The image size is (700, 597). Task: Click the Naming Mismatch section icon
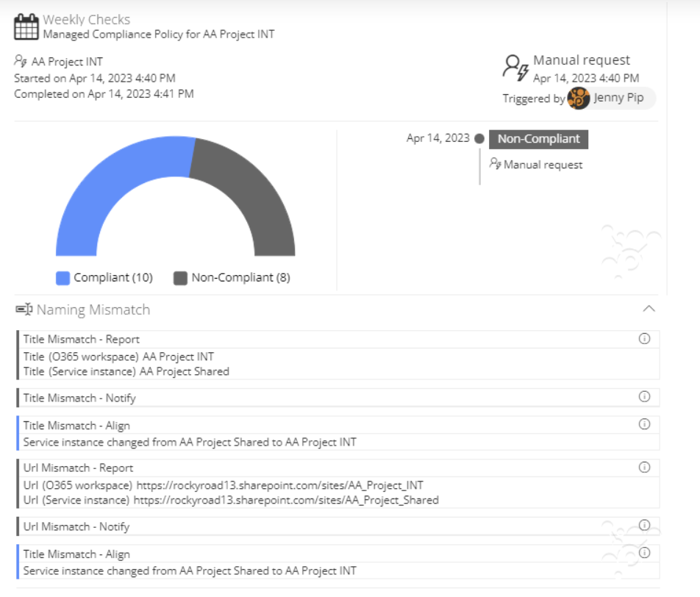[24, 309]
